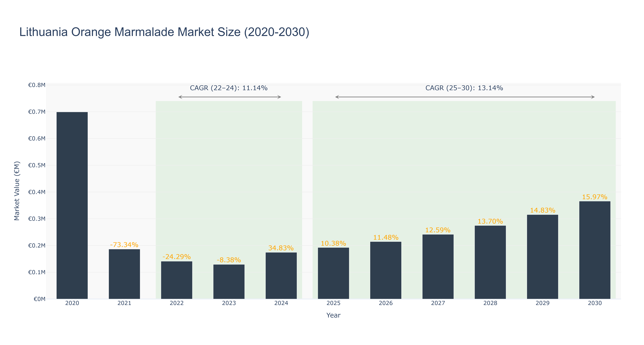The image size is (644, 345).
Task: Click the 'Market Value (€M)' y-axis title
Action: pos(17,191)
